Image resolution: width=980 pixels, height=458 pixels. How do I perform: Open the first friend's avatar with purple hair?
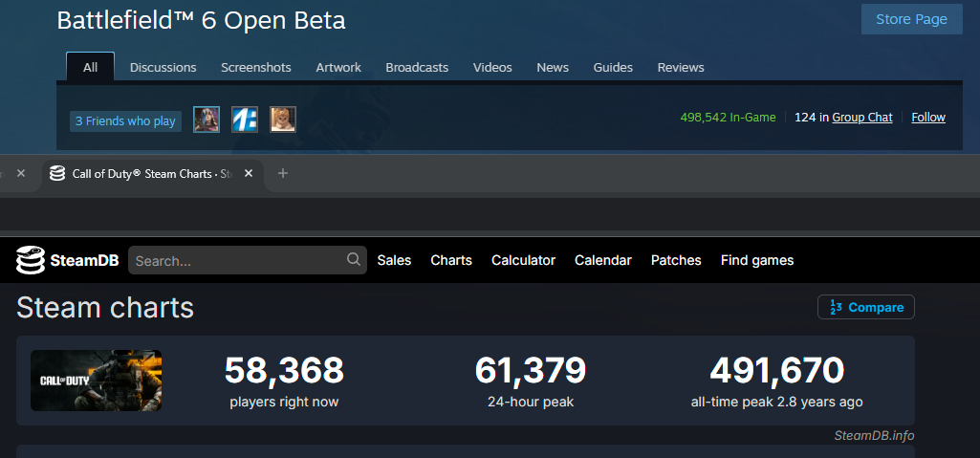coord(207,120)
